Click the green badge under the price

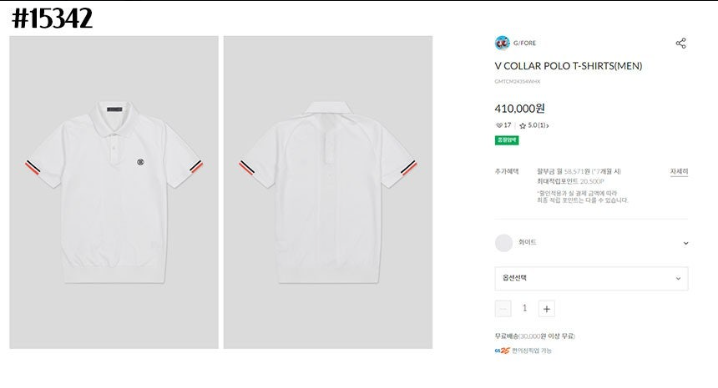coord(506,140)
